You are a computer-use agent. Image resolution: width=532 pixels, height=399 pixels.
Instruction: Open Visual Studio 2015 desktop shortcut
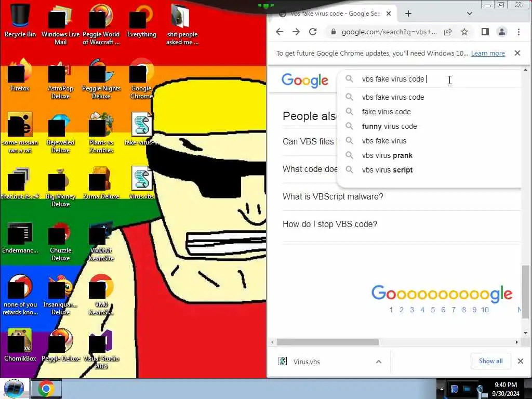pyautogui.click(x=101, y=350)
